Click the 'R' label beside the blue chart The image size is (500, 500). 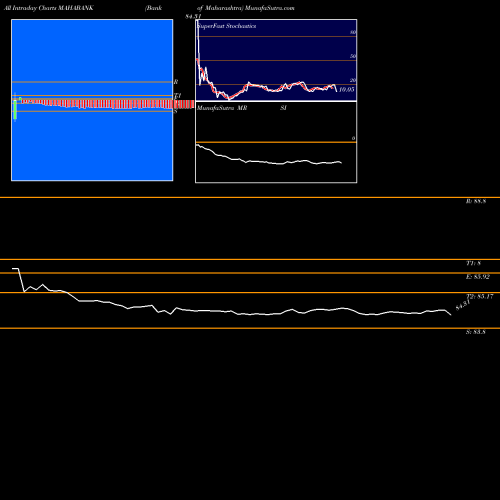click(176, 82)
